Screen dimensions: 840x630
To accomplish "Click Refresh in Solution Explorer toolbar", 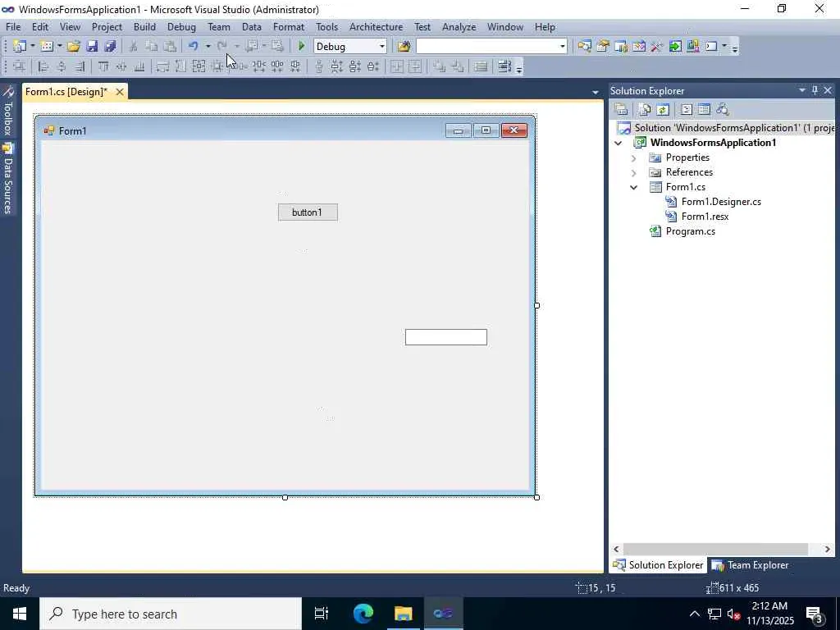I will [663, 110].
